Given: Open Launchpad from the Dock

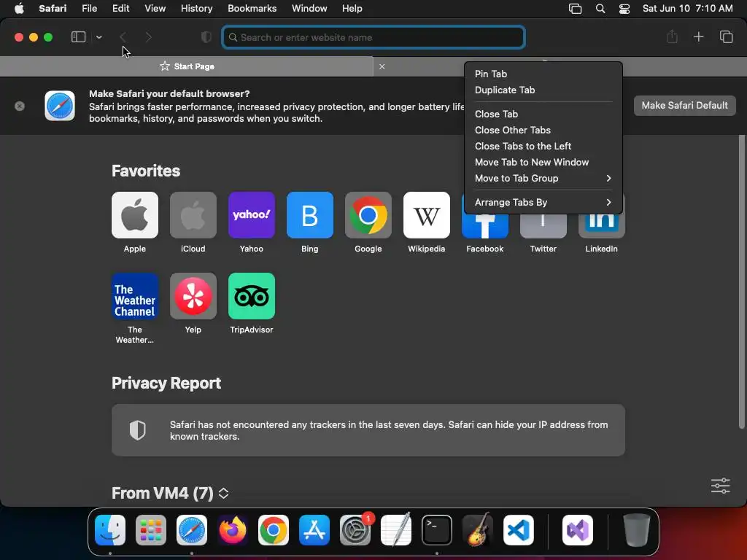Looking at the screenshot, I should click(x=151, y=530).
